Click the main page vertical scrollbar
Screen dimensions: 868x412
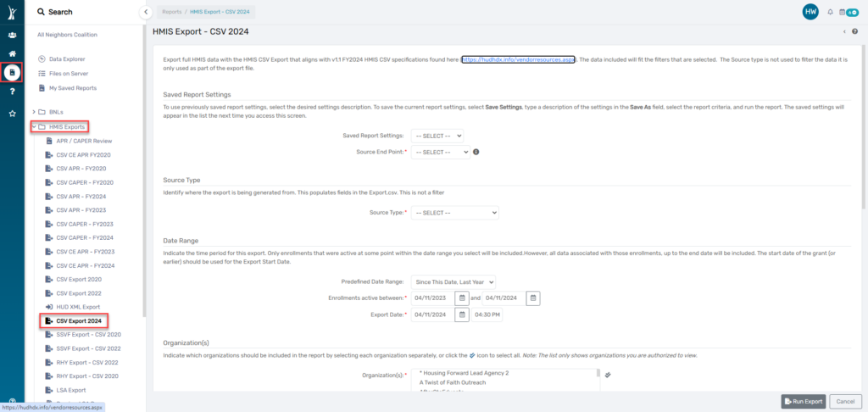(x=865, y=126)
